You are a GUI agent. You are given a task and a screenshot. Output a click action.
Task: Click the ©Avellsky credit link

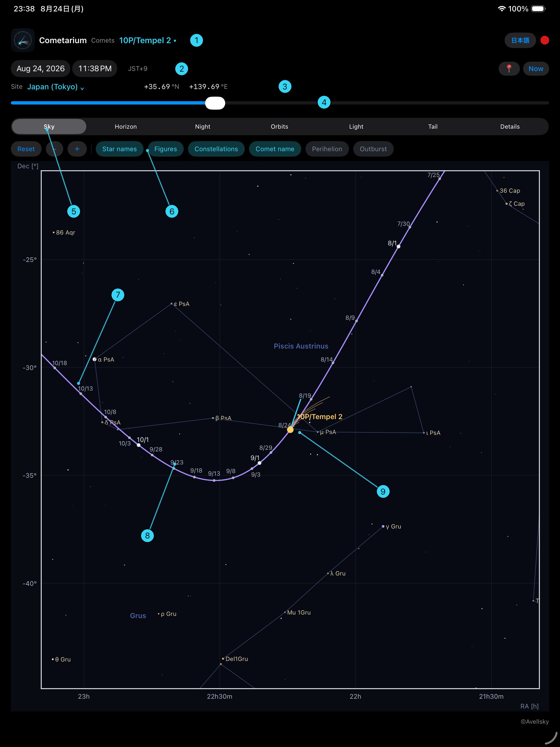pos(534,722)
